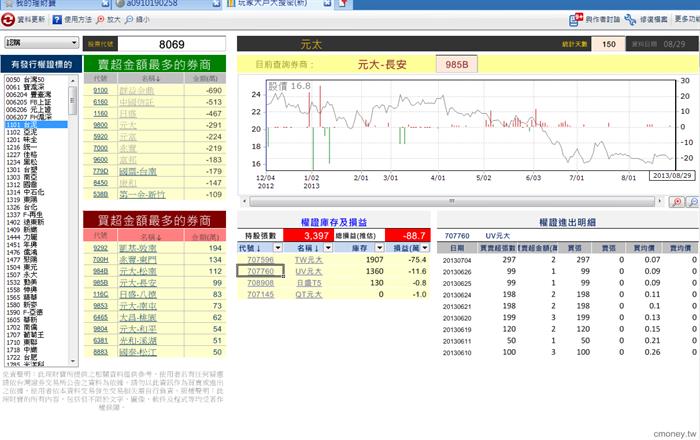Open broker code 116C in buy list

100,295
